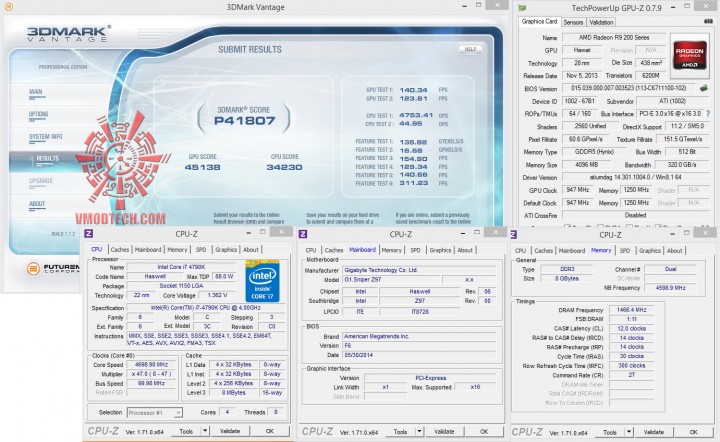Click the DRAM Frequency value 1466.4 MHz

pos(631,310)
